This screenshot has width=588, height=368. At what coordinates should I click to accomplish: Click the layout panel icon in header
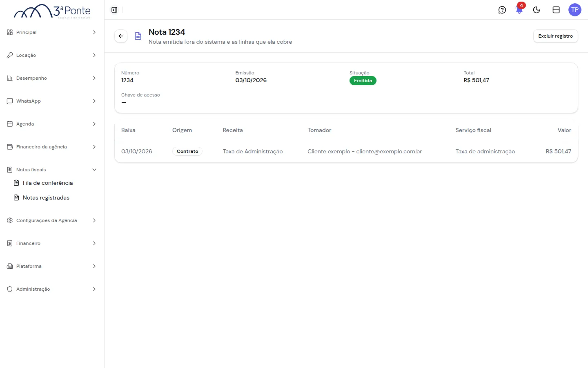coord(556,10)
